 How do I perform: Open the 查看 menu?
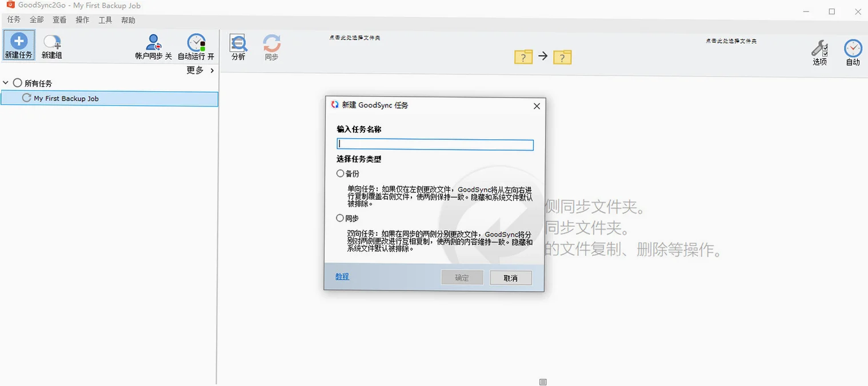(59, 20)
